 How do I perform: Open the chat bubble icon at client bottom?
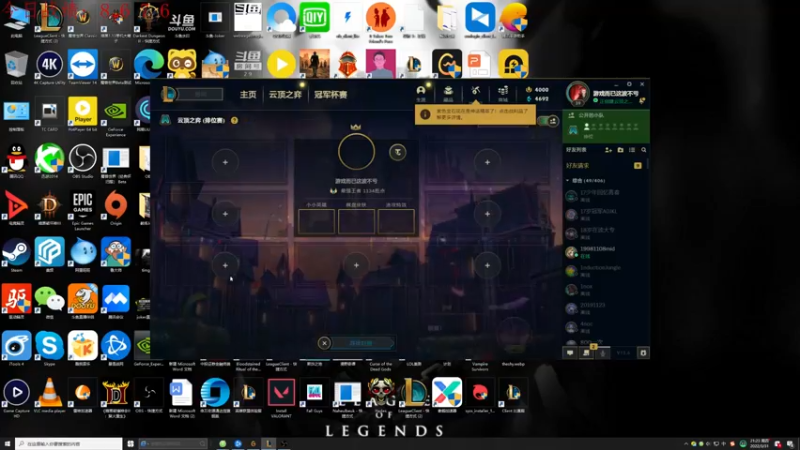tap(570, 353)
